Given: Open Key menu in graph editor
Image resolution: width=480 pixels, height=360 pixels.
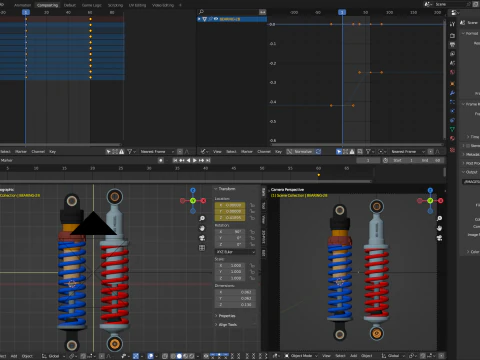Looking at the screenshot, I should 278,152.
